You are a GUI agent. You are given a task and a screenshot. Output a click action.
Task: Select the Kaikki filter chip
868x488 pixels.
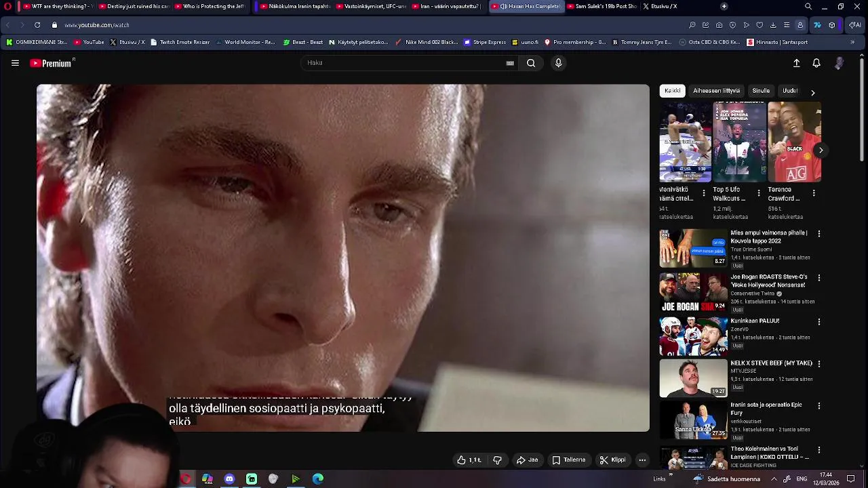pos(672,91)
